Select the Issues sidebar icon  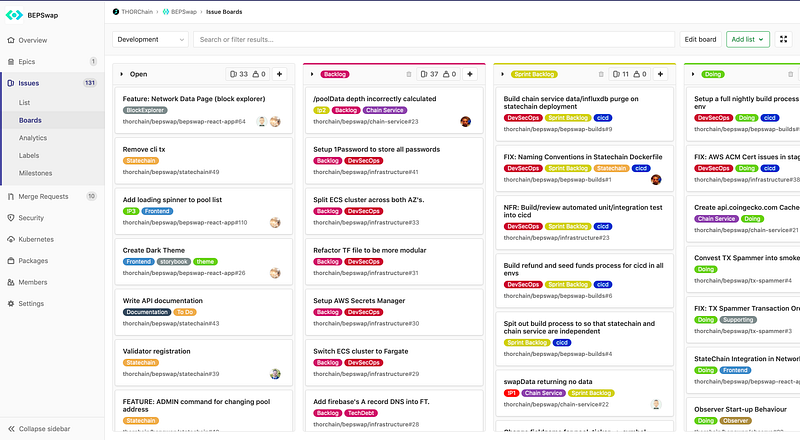pyautogui.click(x=11, y=83)
